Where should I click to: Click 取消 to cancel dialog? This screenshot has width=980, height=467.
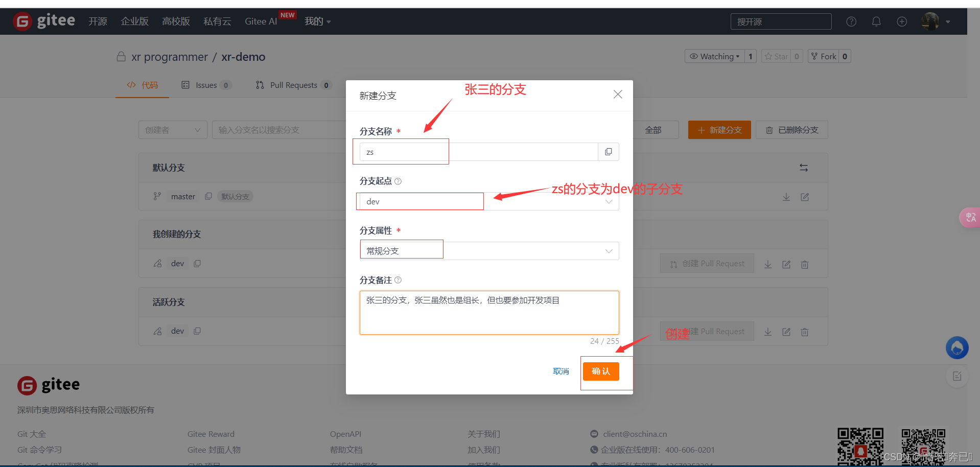tap(561, 371)
